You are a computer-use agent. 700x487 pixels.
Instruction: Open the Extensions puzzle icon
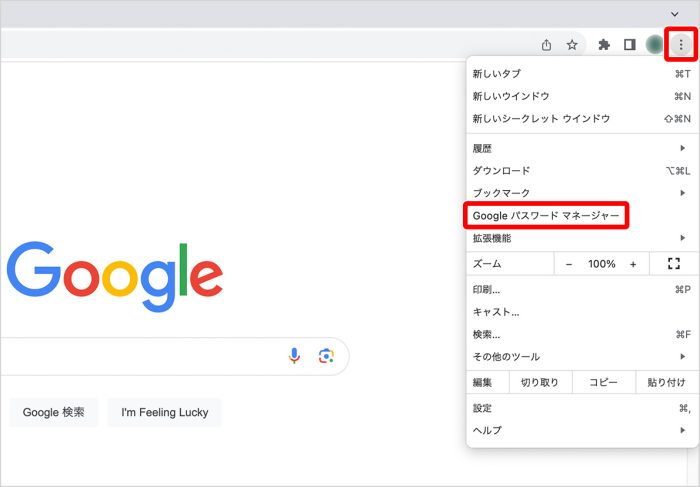coord(604,45)
